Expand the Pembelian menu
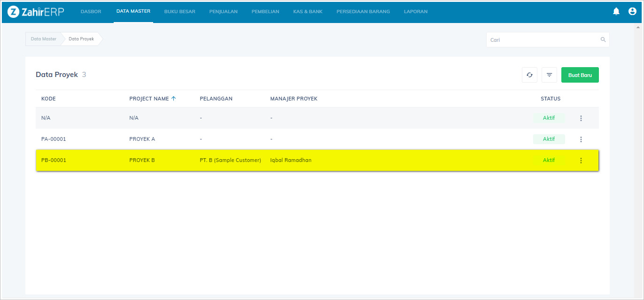 pos(265,12)
